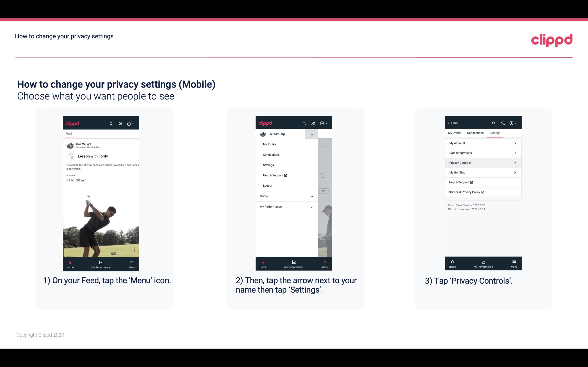
Task: Tap the My Performance chart icon
Action: (101, 262)
